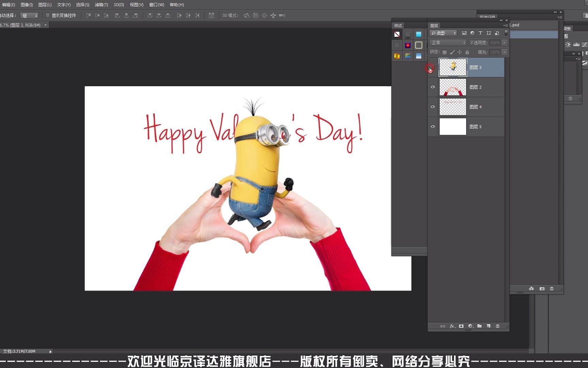
Task: Select 图层 3 minion thumbnail
Action: (x=453, y=67)
